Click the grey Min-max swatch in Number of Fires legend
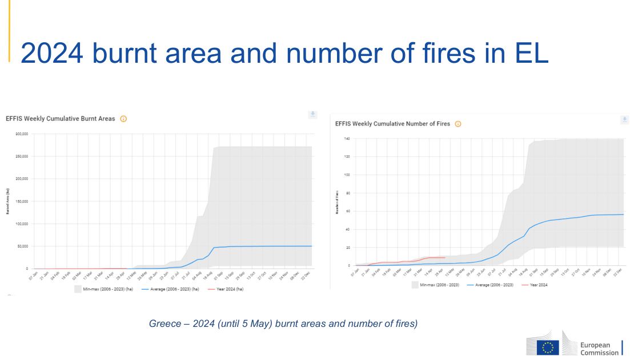 click(x=415, y=285)
